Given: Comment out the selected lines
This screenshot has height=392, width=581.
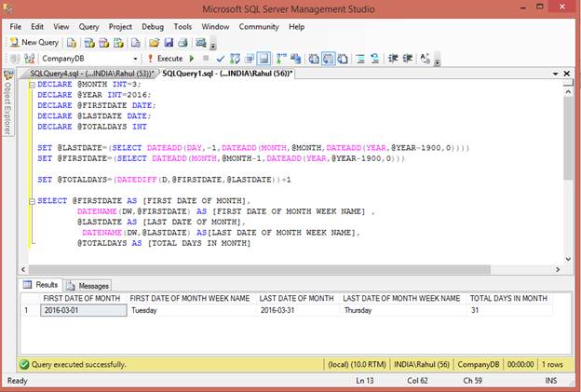Looking at the screenshot, I should (360, 59).
